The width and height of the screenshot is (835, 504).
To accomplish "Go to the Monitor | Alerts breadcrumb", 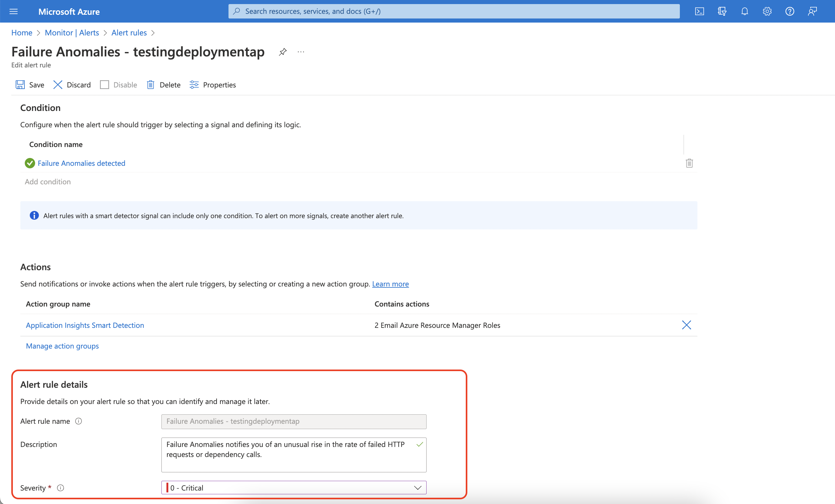I will [72, 33].
